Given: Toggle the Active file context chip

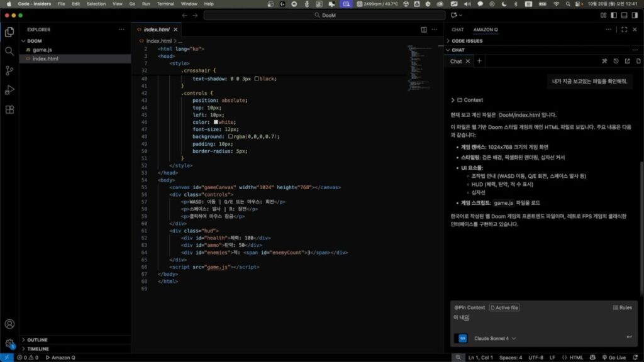Looking at the screenshot, I should 505,308.
